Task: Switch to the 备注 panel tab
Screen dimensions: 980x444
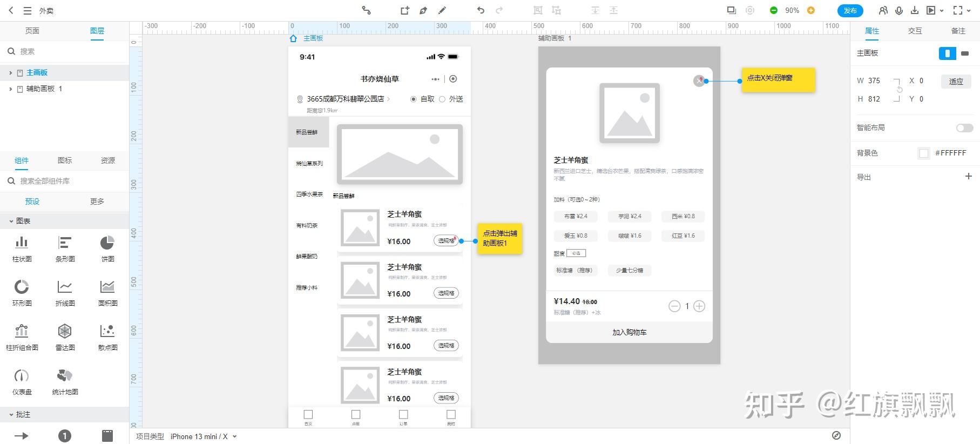Action: tap(958, 31)
